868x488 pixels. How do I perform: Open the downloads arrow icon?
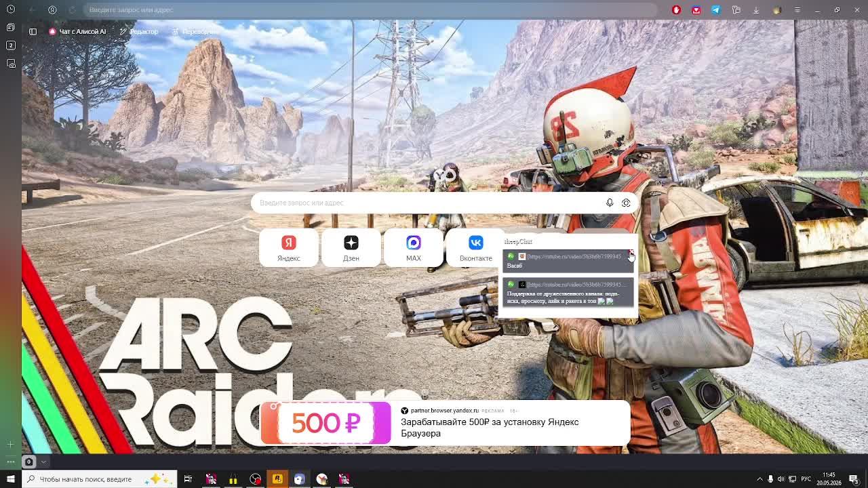click(756, 9)
